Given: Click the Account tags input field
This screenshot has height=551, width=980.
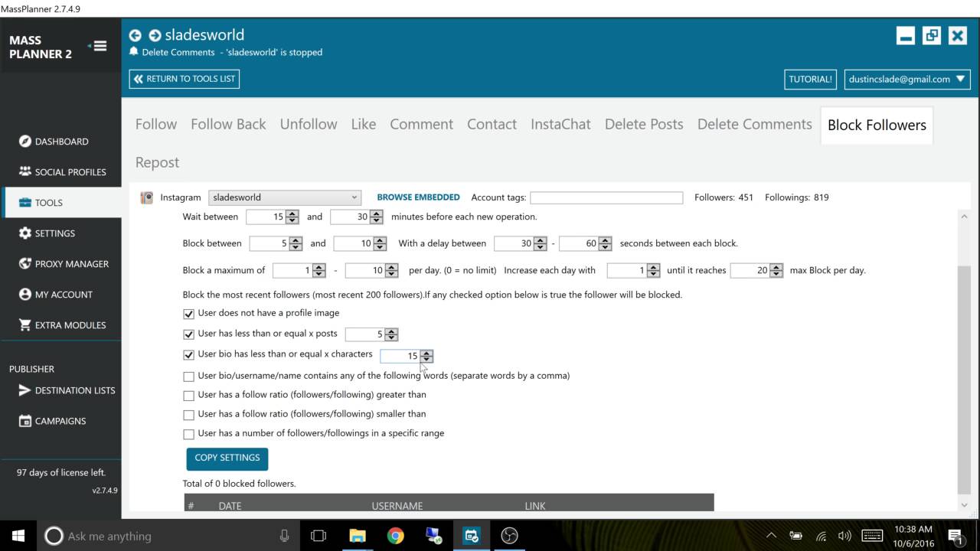Looking at the screenshot, I should 606,197.
